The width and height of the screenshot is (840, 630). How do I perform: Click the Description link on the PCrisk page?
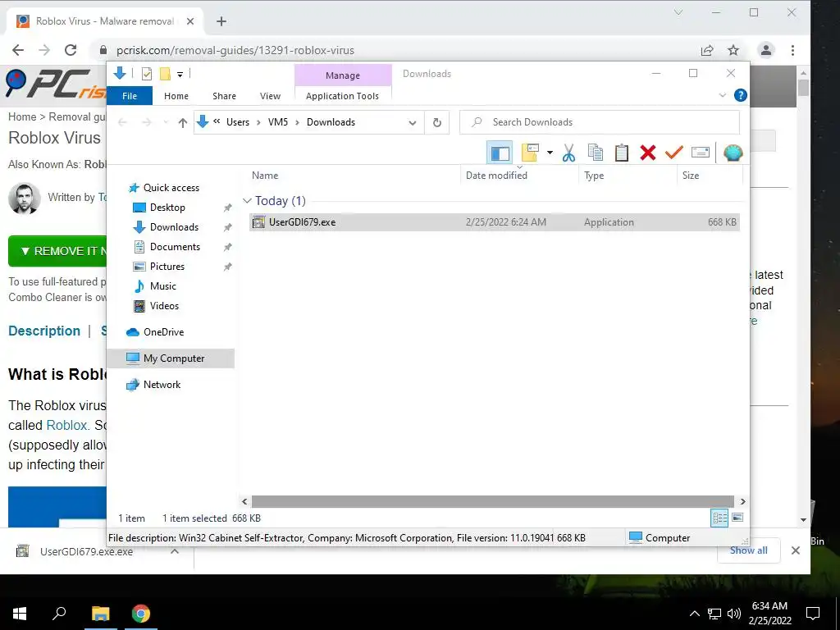(x=44, y=331)
